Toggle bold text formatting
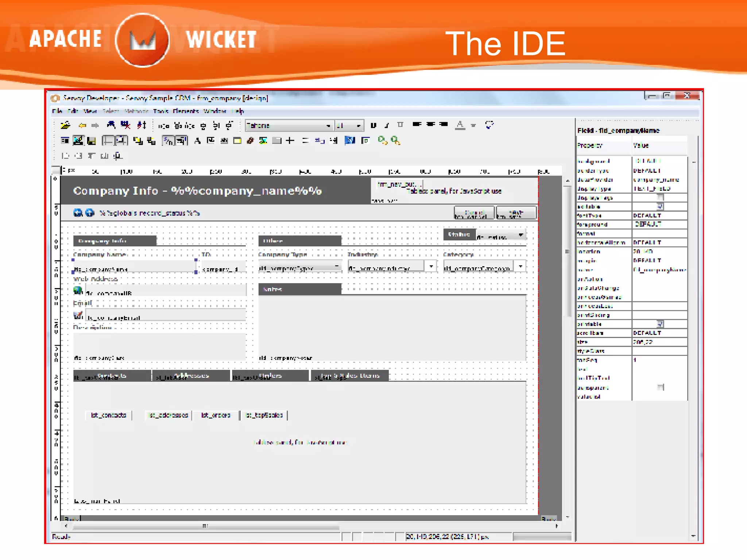This screenshot has width=747, height=560. pos(373,125)
